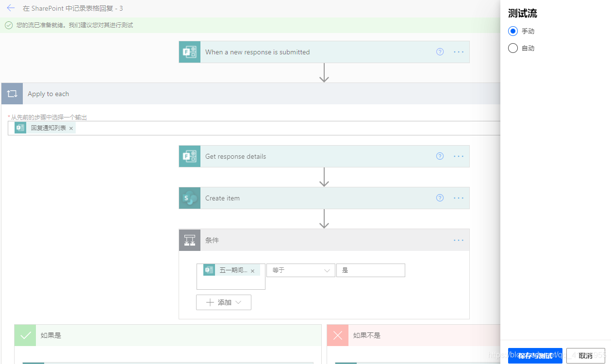This screenshot has width=611, height=364.
Task: Click the 如果不是 branch header
Action: click(x=413, y=335)
